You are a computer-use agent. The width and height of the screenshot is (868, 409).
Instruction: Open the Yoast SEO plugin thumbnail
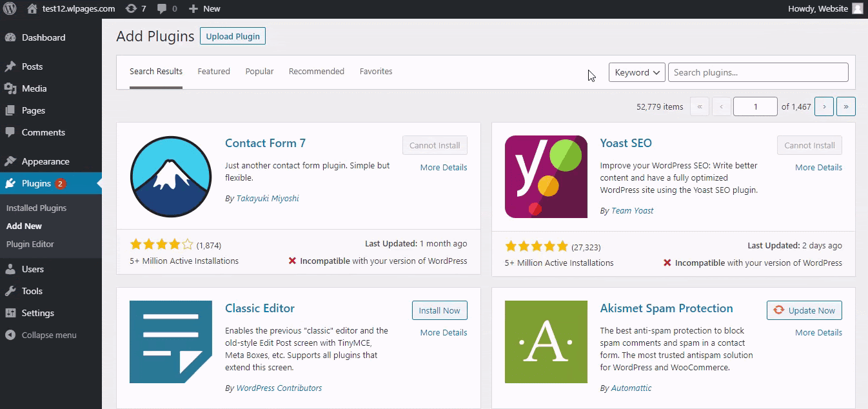546,177
